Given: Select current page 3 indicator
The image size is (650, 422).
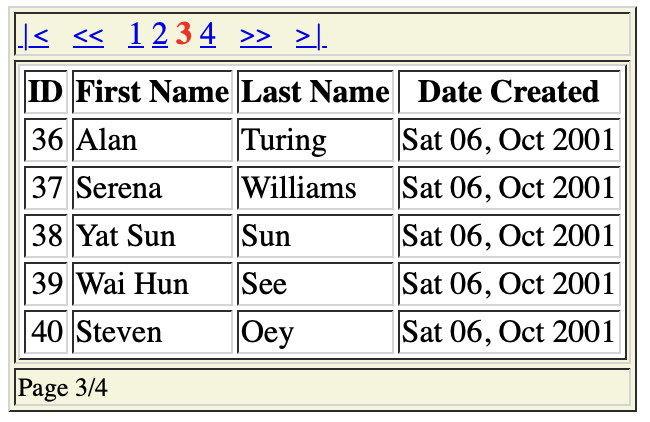Looking at the screenshot, I should pos(184,34).
